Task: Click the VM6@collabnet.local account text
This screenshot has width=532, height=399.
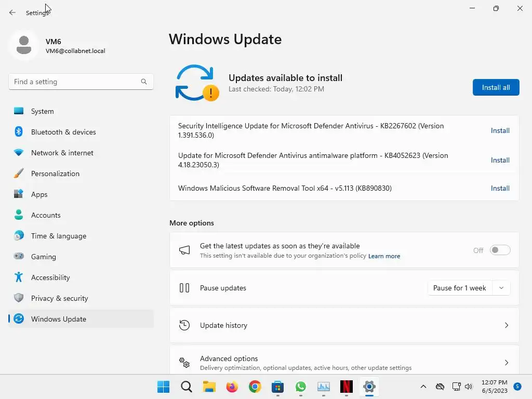Action: tap(75, 51)
